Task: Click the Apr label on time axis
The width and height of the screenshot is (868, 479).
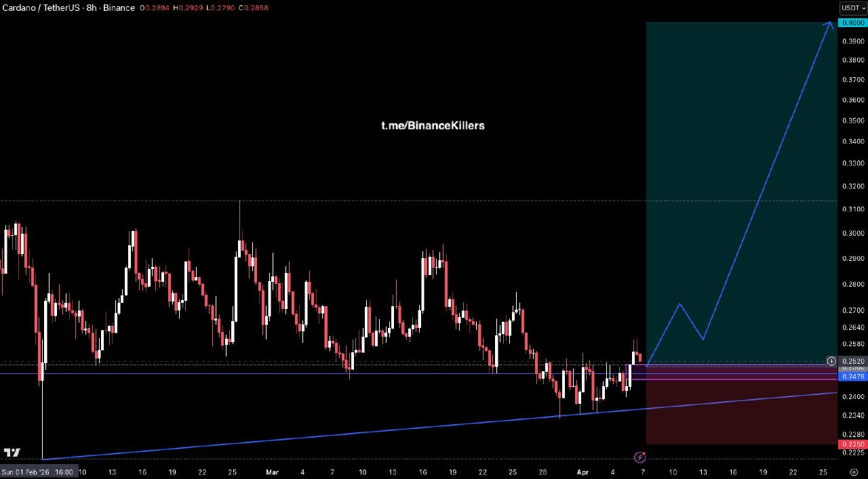Action: (x=583, y=472)
